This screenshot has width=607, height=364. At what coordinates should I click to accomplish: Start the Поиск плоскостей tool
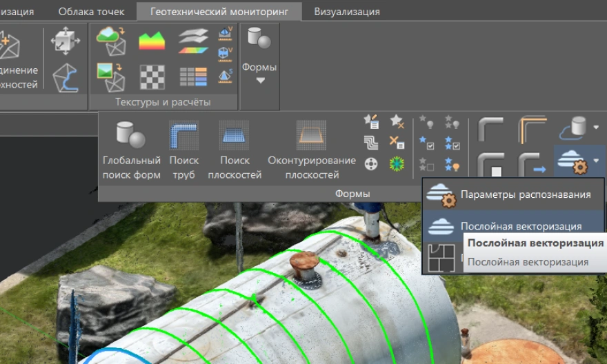[x=235, y=150]
